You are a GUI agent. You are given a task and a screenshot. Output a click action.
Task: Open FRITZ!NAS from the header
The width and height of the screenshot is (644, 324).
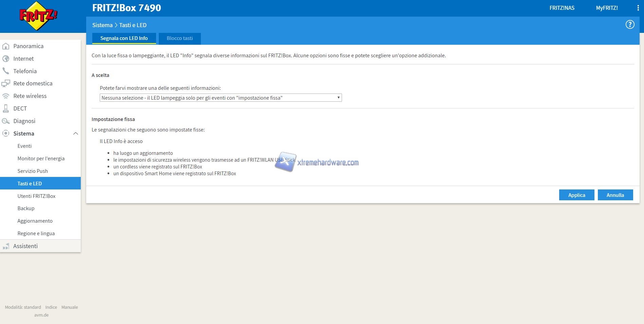(x=562, y=8)
